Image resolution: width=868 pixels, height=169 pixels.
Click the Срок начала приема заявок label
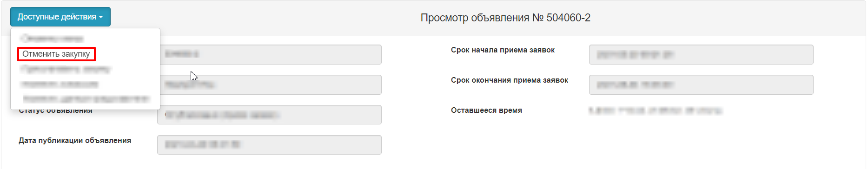[x=503, y=50]
